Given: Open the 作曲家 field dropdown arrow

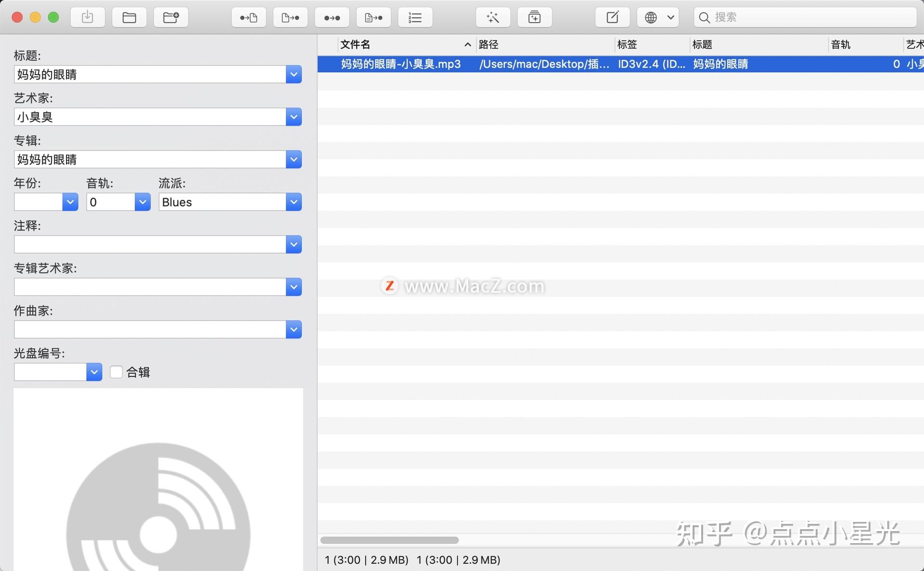Looking at the screenshot, I should click(294, 330).
